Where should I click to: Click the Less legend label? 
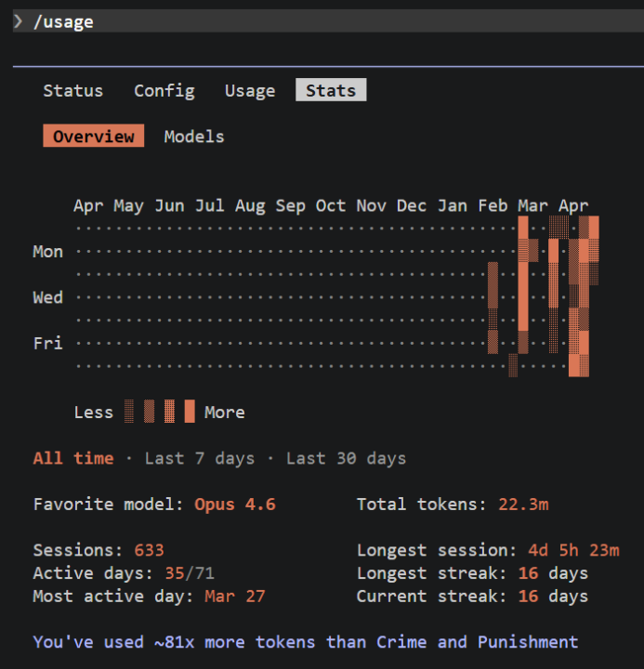pyautogui.click(x=94, y=413)
